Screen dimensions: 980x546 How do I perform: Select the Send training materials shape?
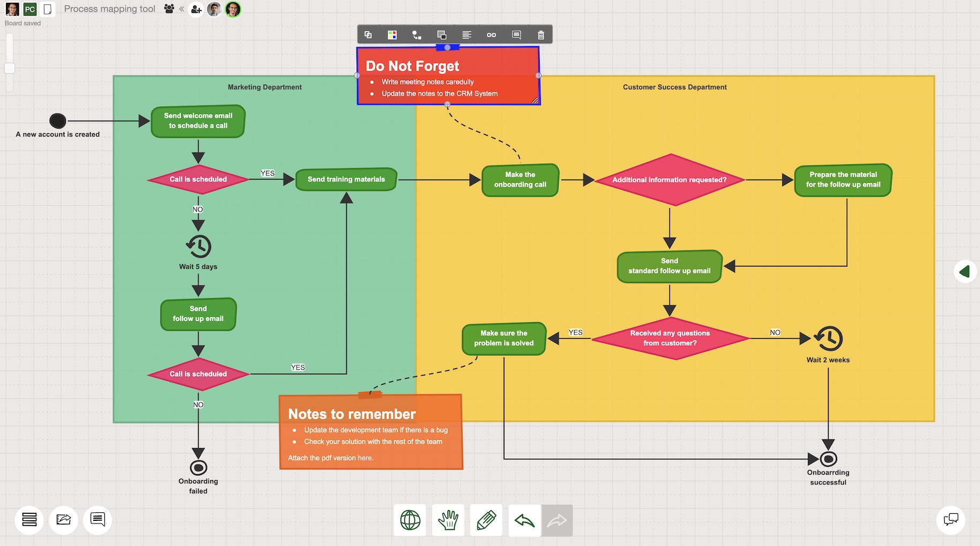345,179
